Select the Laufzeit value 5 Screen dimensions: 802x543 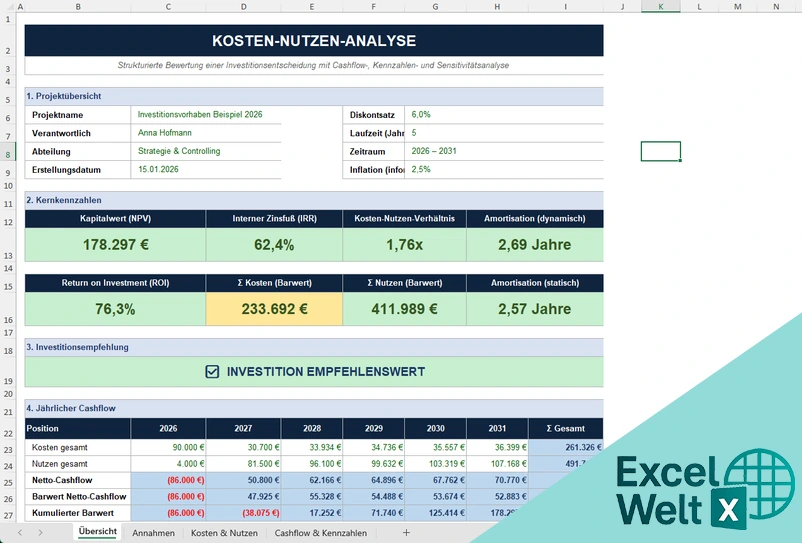click(504, 133)
